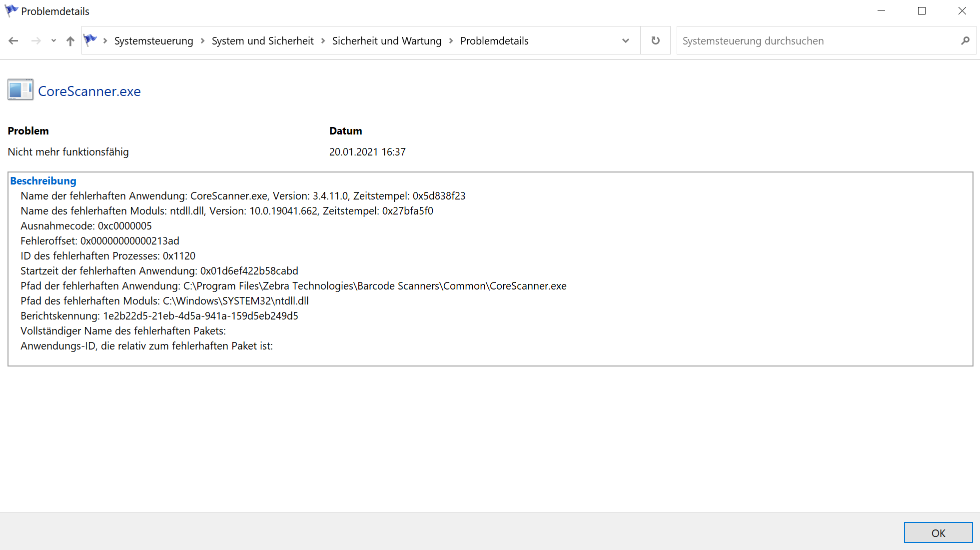The height and width of the screenshot is (550, 980).
Task: Navigate to System und Sicherheit
Action: point(262,41)
